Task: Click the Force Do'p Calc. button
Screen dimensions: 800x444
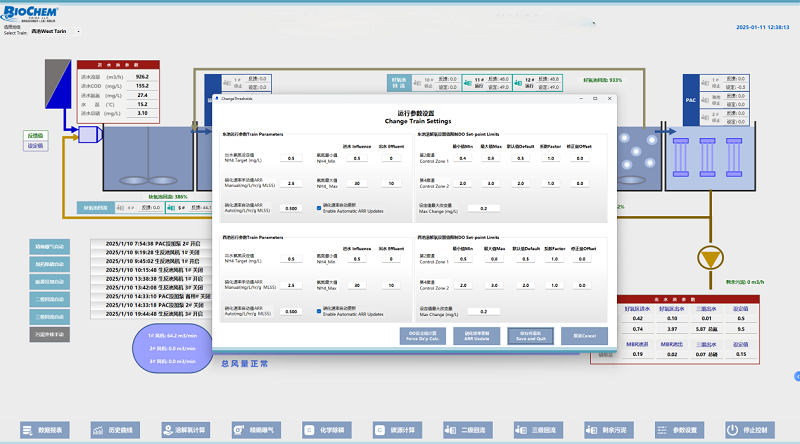Action: pos(422,336)
